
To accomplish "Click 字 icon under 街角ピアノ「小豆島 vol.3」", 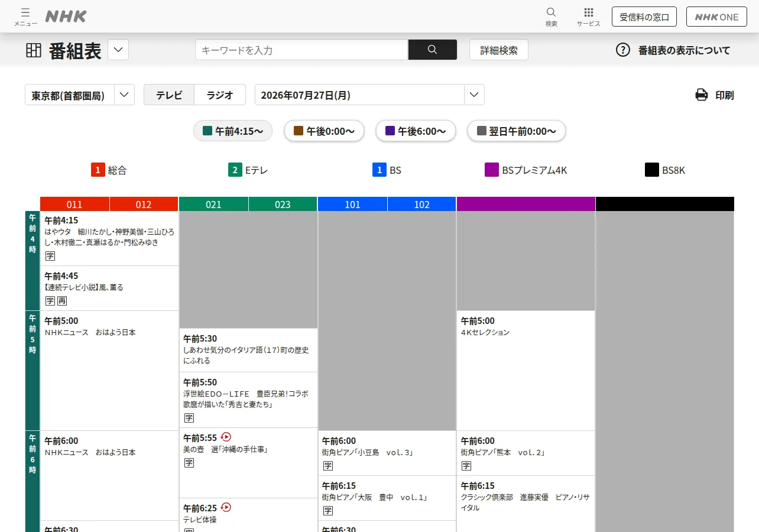I will tap(328, 466).
